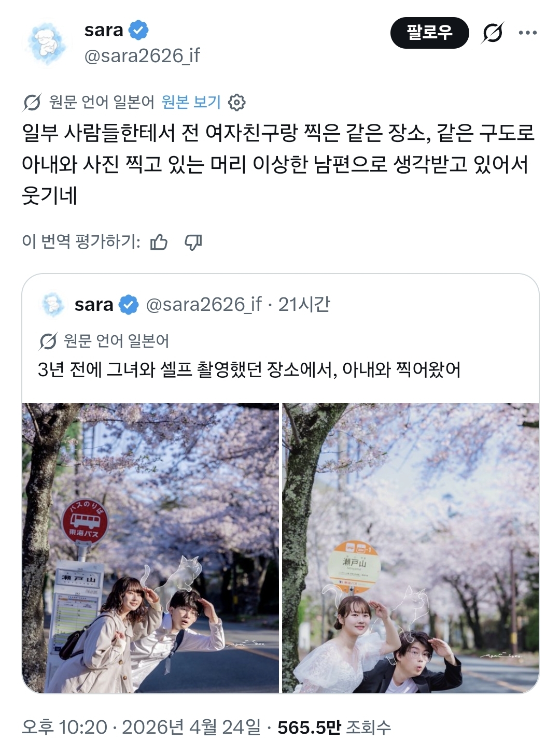
Task: Open the quoted tweet text about 3년 전
Action: [x=249, y=369]
